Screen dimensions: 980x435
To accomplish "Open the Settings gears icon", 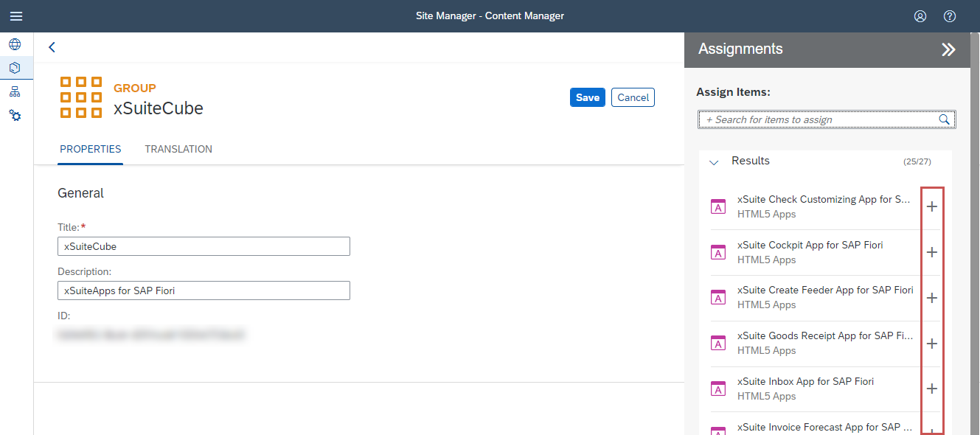I will pyautogui.click(x=15, y=116).
